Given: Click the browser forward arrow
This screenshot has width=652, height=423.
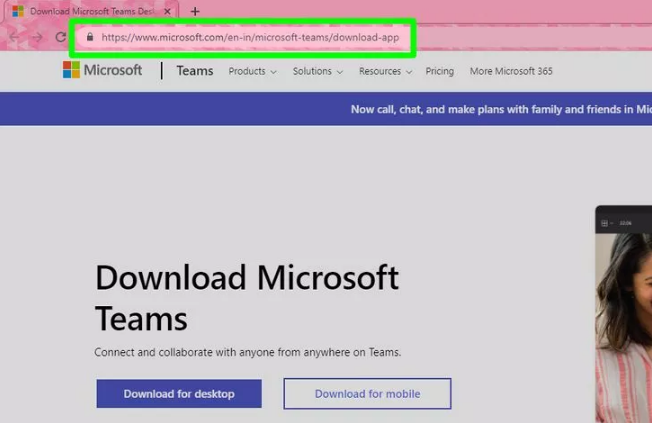Looking at the screenshot, I should [37, 37].
